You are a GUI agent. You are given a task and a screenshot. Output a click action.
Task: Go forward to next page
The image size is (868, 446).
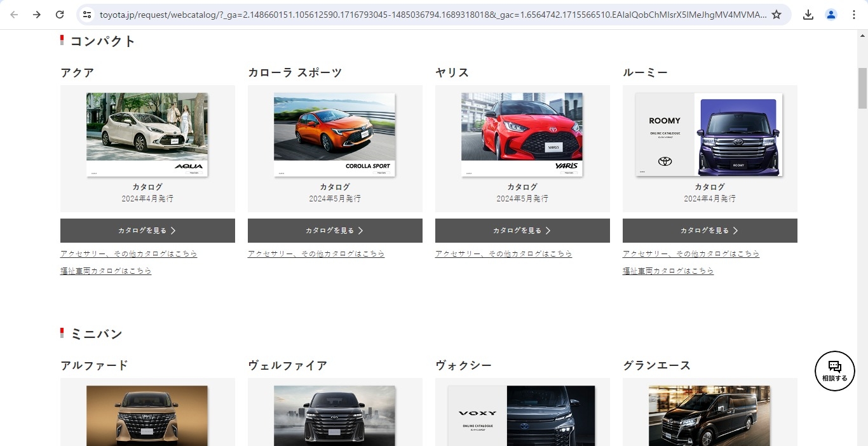(x=37, y=15)
